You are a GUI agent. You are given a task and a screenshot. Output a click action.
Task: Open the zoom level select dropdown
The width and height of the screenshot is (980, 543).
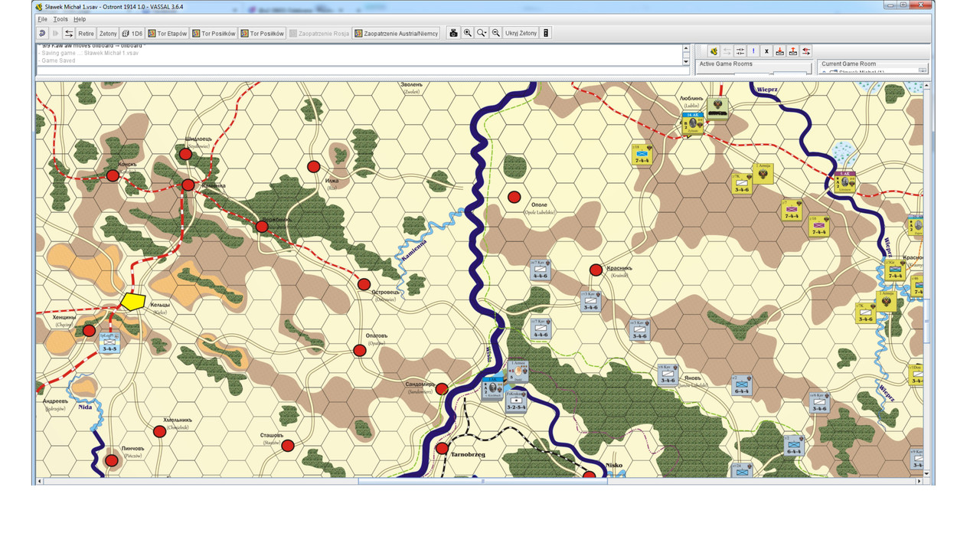482,33
